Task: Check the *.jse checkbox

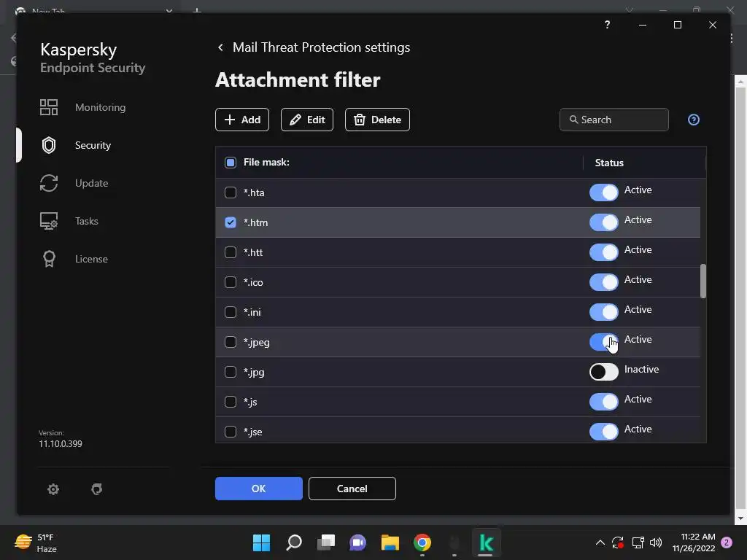Action: pyautogui.click(x=231, y=432)
